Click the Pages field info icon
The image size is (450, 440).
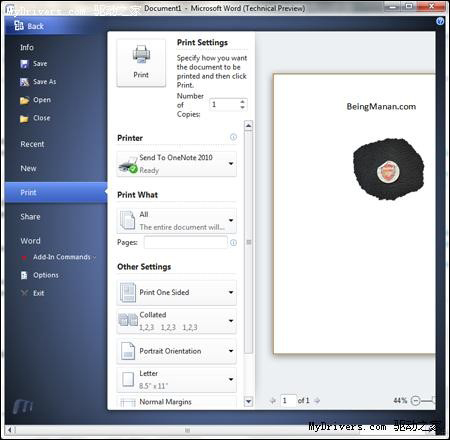pyautogui.click(x=233, y=242)
